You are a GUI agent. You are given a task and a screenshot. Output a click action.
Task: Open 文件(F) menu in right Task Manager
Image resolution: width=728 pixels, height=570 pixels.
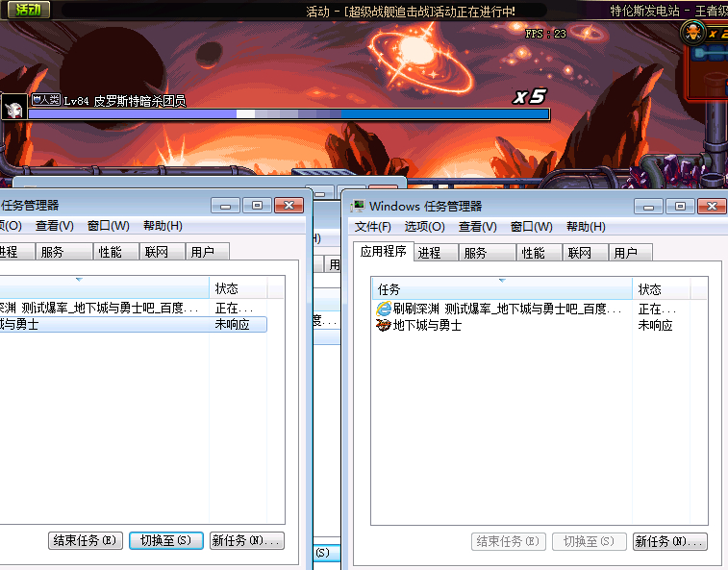(373, 227)
